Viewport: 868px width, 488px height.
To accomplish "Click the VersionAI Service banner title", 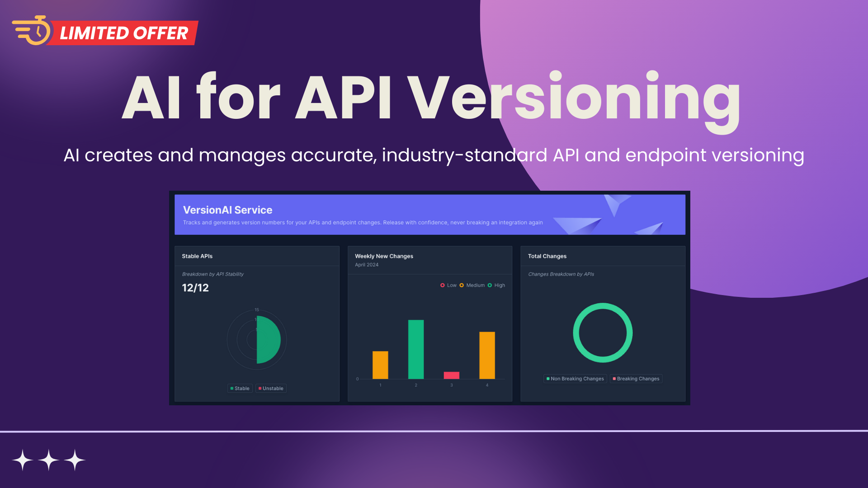I will pyautogui.click(x=227, y=210).
